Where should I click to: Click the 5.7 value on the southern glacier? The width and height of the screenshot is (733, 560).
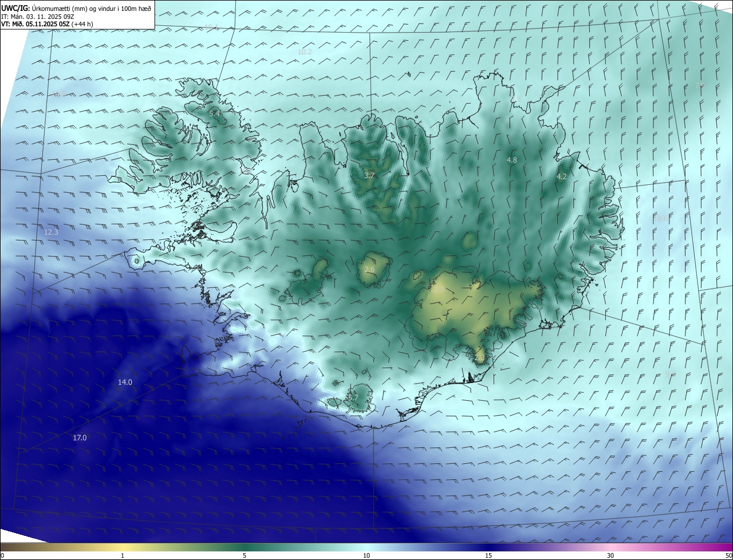tap(353, 398)
